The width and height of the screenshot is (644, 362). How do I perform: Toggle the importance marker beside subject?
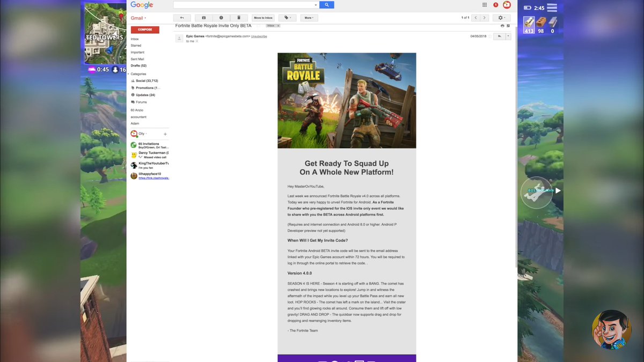[x=259, y=26]
